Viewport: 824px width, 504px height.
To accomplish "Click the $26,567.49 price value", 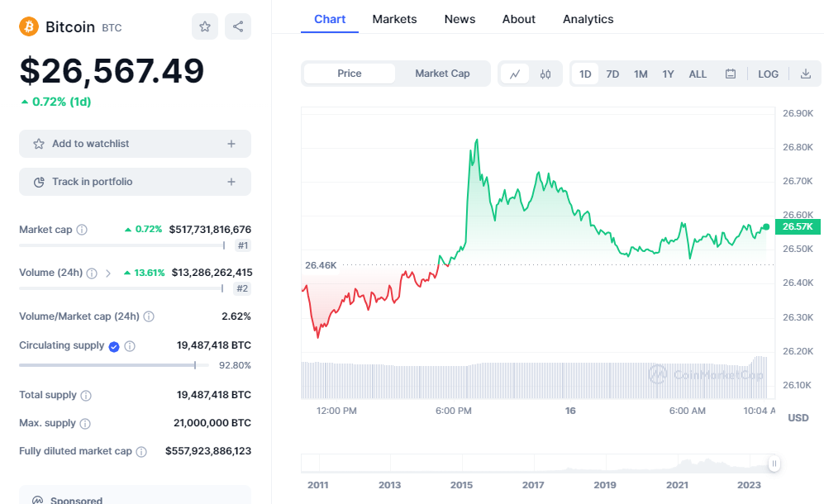I will pos(112,70).
